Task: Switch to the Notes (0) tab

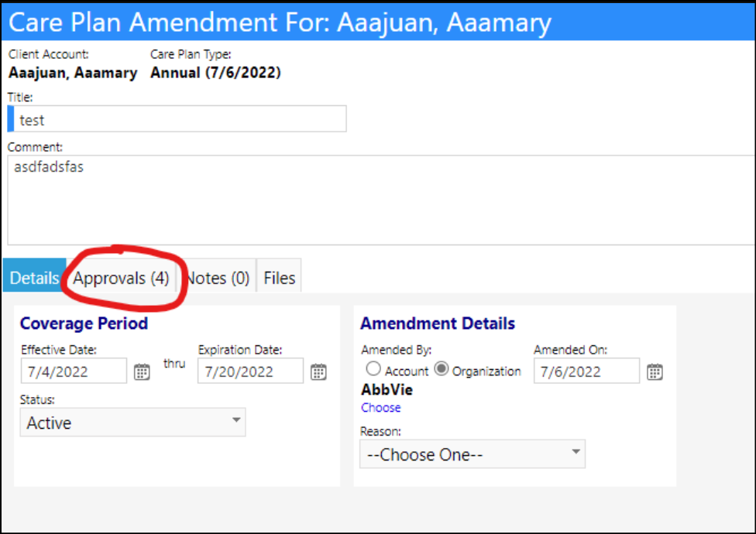Action: click(x=218, y=278)
